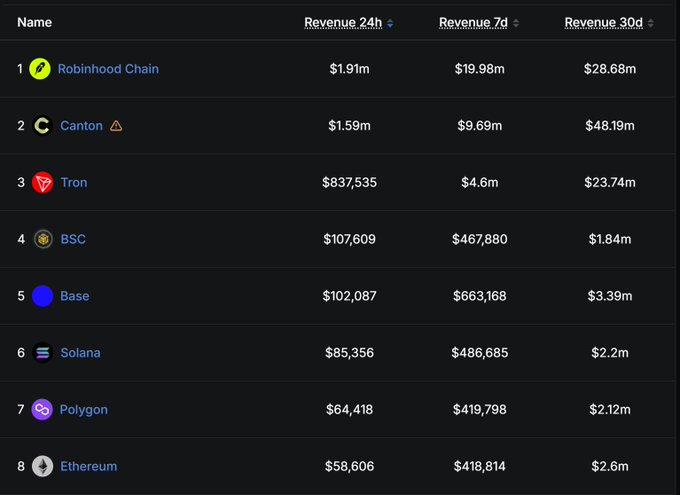Select Canton's $1.59m value

[350, 125]
